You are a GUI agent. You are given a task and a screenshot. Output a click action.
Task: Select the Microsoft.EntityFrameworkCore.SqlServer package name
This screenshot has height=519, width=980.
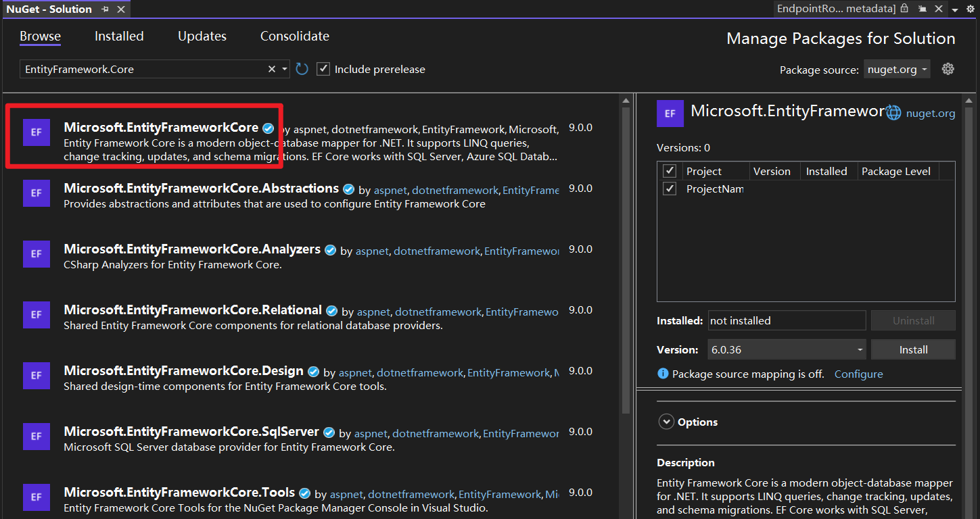coord(191,431)
